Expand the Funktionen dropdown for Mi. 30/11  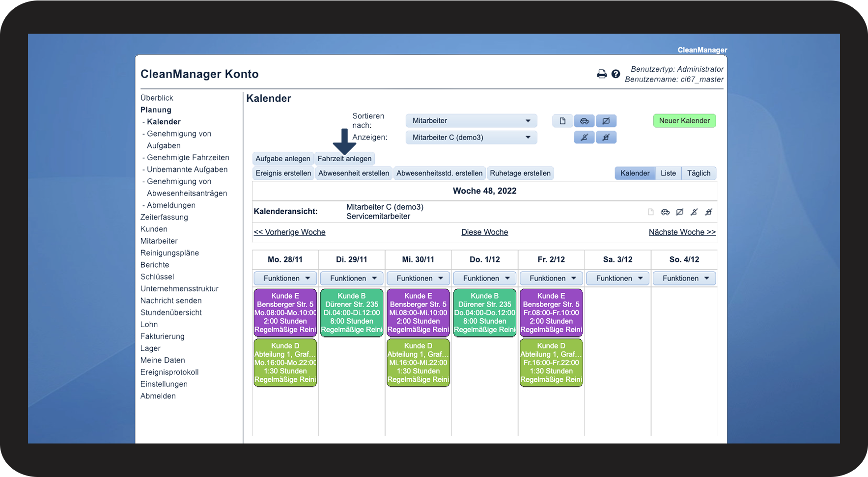click(419, 279)
